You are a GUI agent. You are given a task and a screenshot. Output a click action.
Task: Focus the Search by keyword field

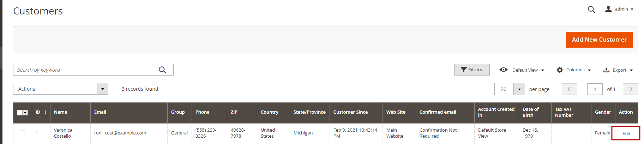click(85, 70)
